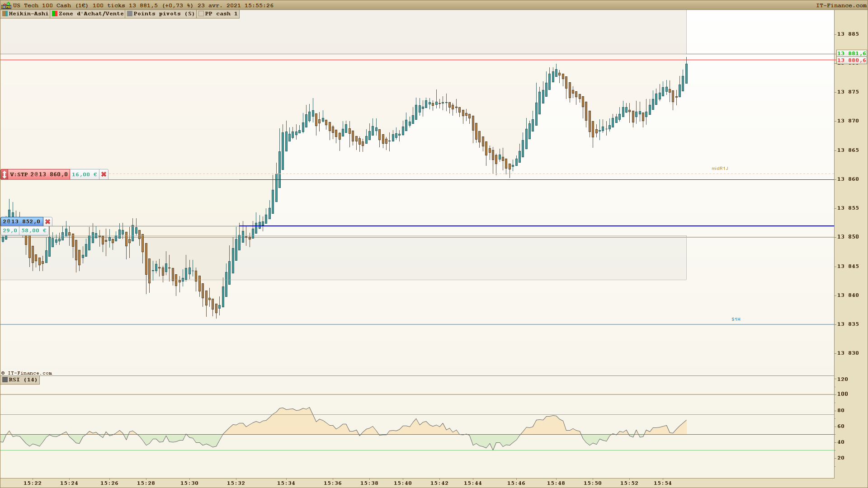Open the RSI (14) indicator label
Image resolution: width=868 pixels, height=488 pixels.
point(23,380)
